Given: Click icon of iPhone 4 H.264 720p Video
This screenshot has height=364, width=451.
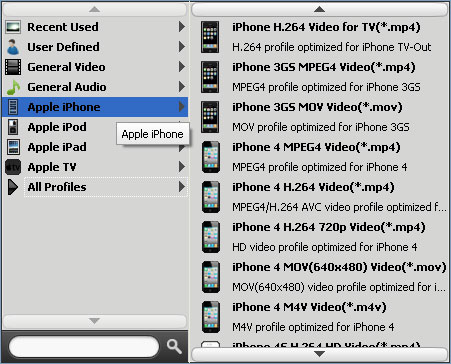Looking at the screenshot, I should (x=211, y=237).
